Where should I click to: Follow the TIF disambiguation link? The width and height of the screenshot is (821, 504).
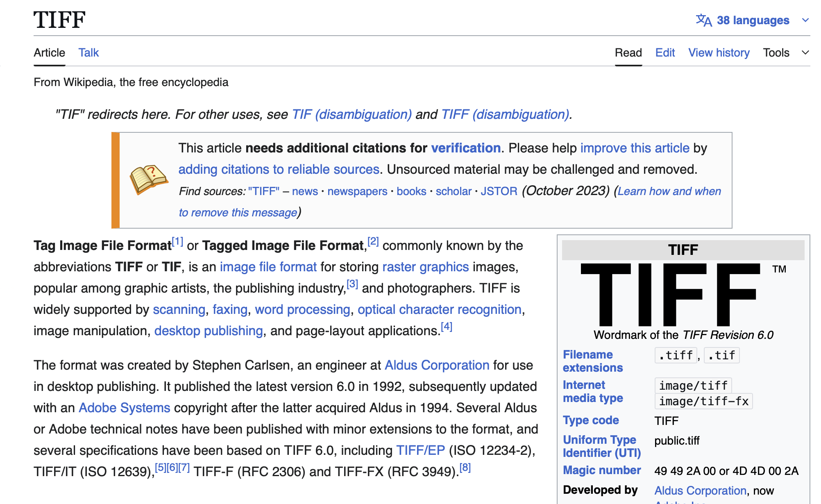click(351, 114)
